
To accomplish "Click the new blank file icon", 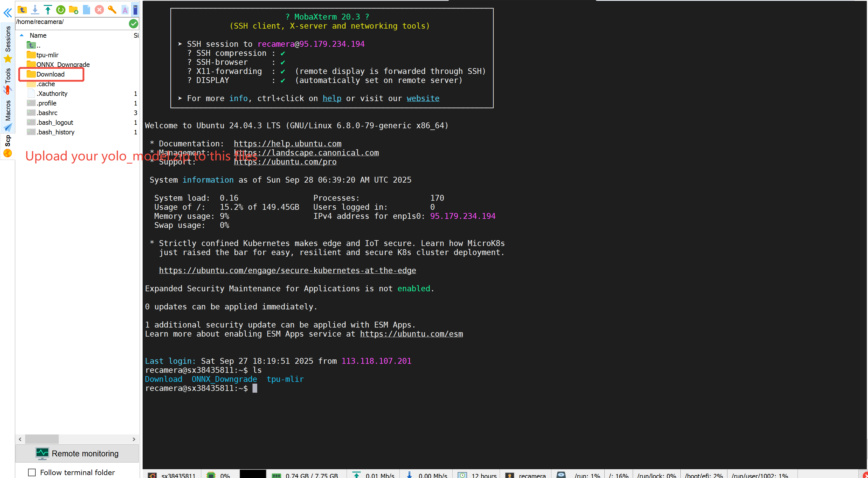I will [87, 9].
